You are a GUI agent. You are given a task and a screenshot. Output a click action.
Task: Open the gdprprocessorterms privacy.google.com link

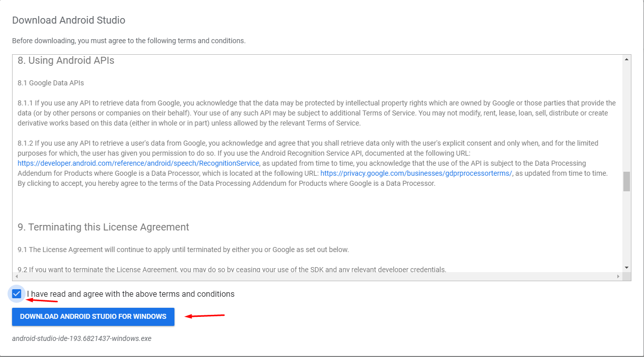point(416,173)
